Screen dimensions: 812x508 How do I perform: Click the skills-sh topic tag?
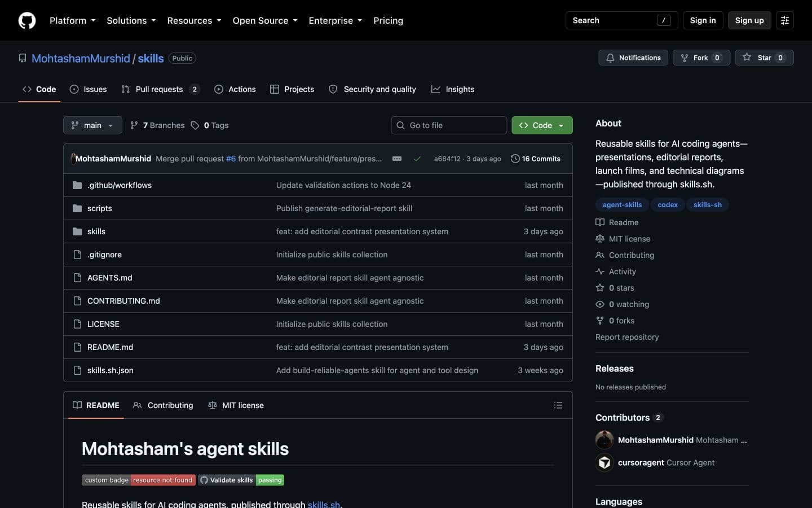(x=708, y=205)
